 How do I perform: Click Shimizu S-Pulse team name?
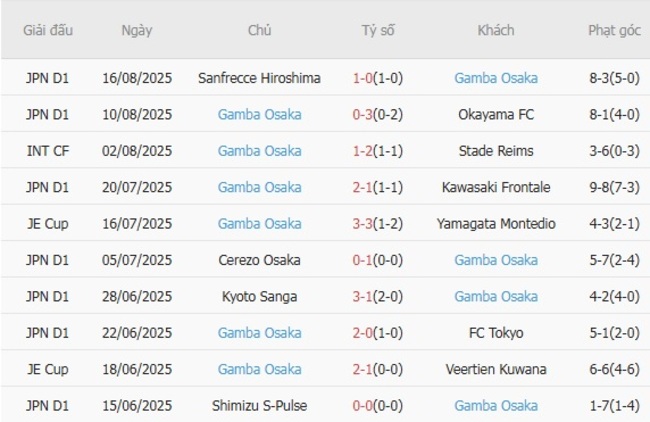click(x=259, y=405)
